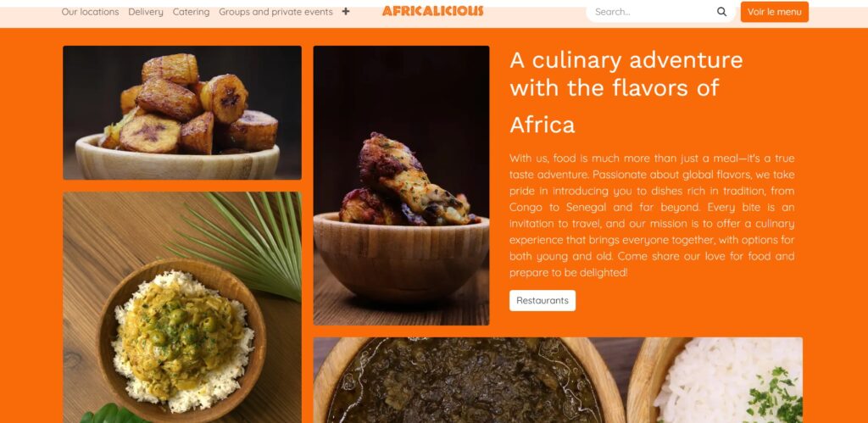Viewport: 868px width, 423px height.
Task: Click the white Restaurants button
Action: (x=542, y=301)
